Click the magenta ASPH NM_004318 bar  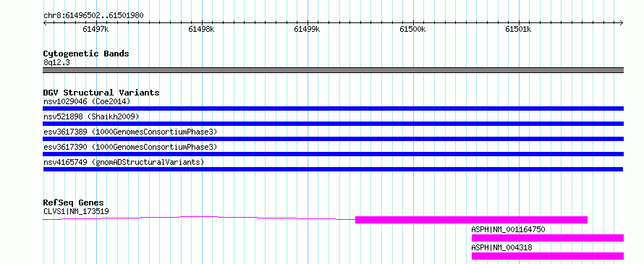coord(548,256)
